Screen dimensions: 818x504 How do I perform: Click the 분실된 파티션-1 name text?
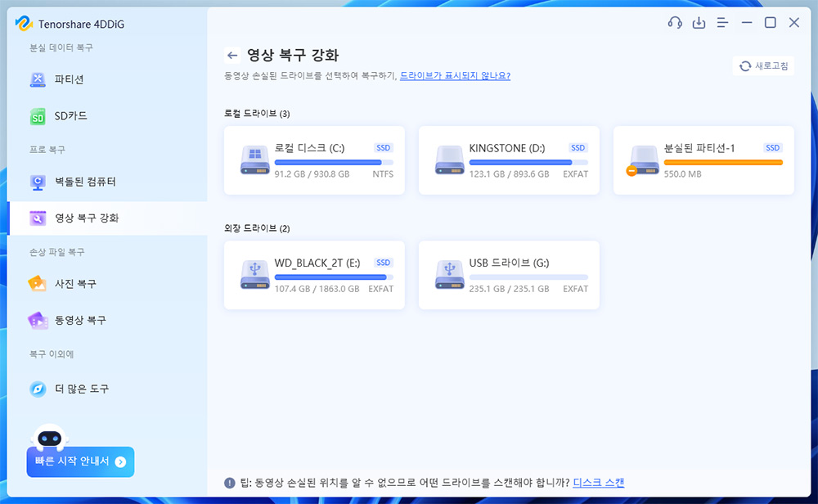699,148
